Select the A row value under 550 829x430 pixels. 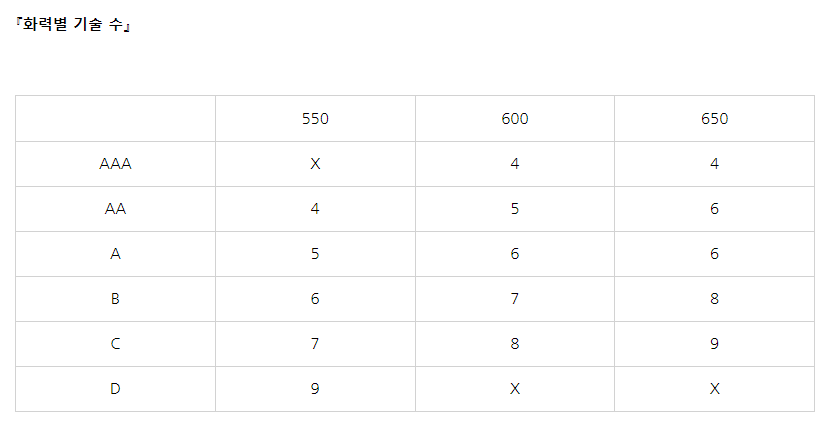click(x=315, y=254)
